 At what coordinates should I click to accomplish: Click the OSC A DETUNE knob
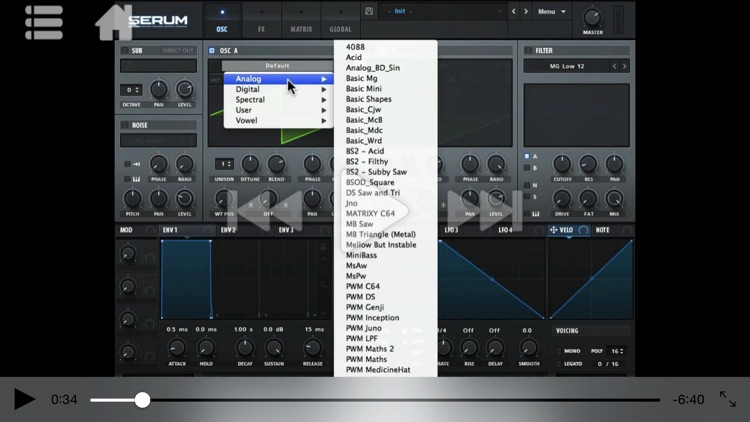point(250,164)
